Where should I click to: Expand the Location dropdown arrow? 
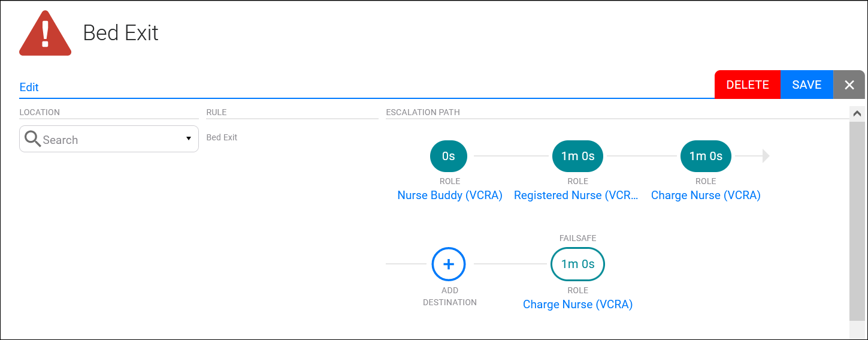pyautogui.click(x=188, y=139)
